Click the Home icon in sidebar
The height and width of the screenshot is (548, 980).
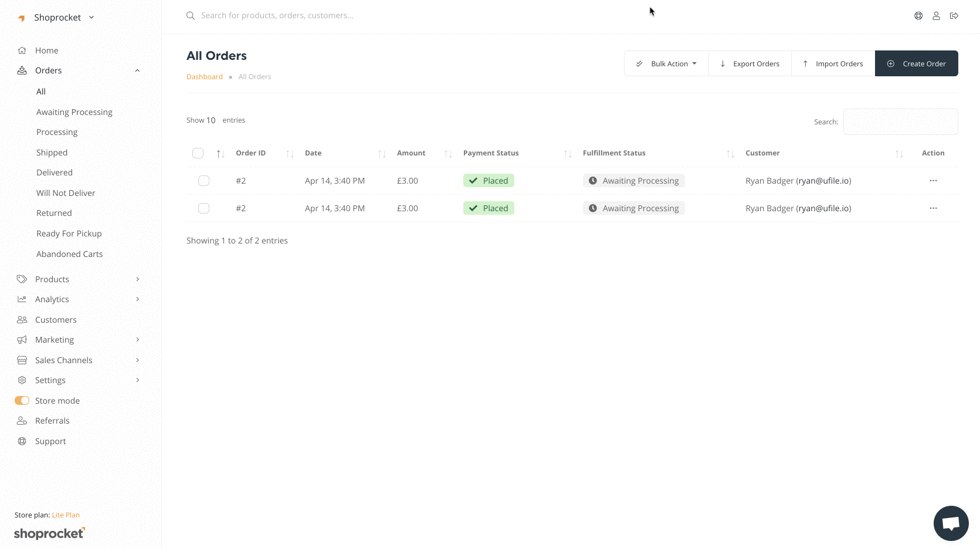tap(22, 50)
